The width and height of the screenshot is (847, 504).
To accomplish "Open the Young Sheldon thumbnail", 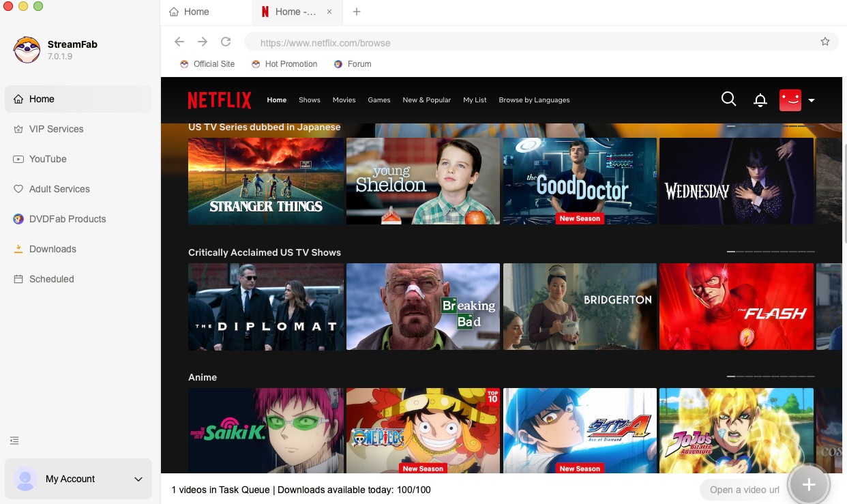I will point(423,181).
